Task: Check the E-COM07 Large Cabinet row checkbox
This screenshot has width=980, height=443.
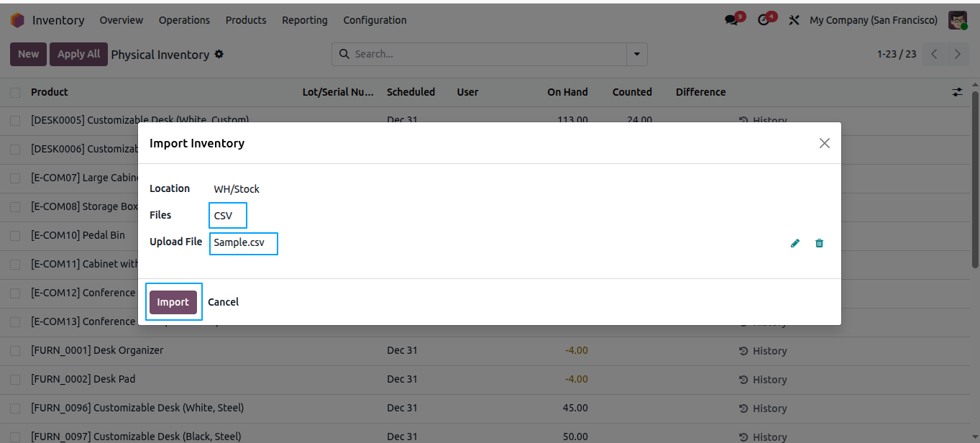Action: tap(15, 178)
